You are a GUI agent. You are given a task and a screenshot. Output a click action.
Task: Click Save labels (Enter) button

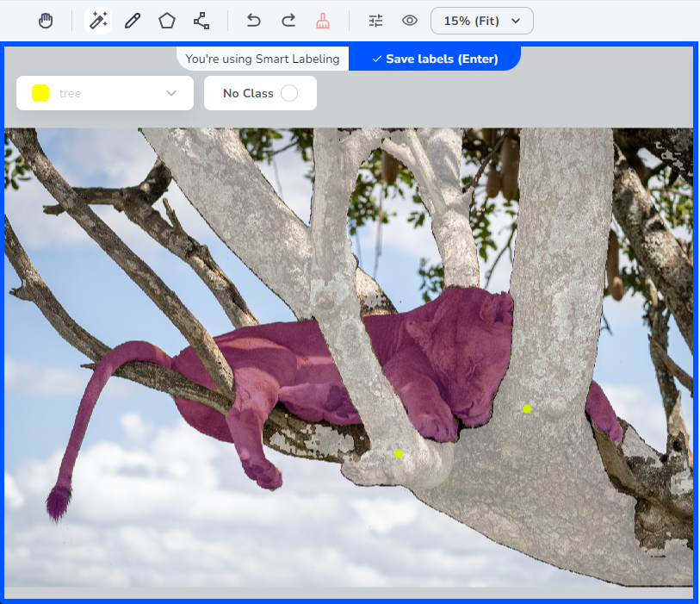click(434, 59)
